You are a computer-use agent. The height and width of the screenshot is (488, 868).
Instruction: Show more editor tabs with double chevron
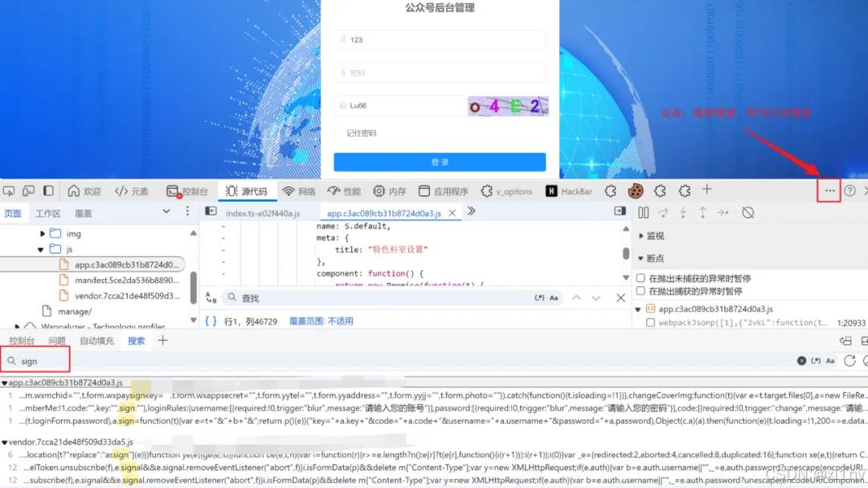coord(471,211)
